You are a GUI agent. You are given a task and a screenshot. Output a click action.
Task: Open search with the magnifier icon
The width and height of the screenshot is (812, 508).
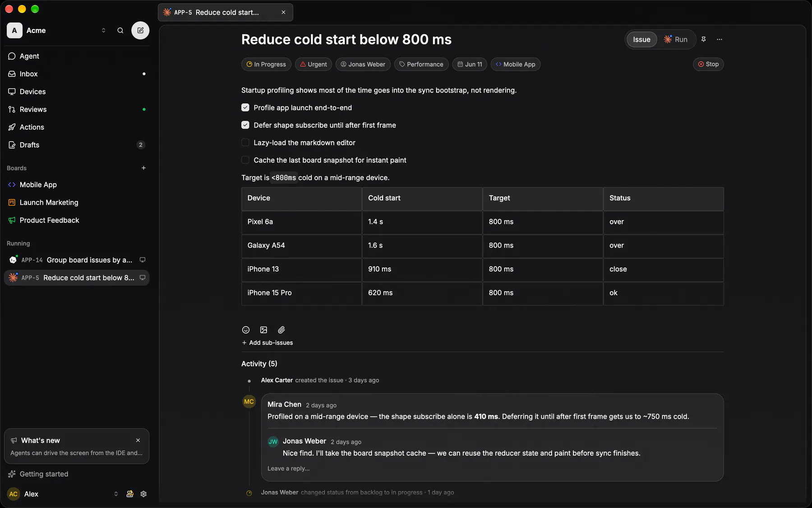pyautogui.click(x=120, y=30)
